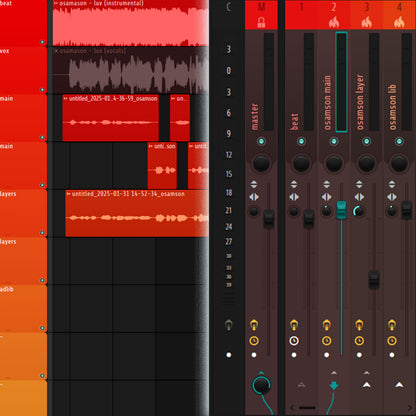Click the adlib track name in playlist
This screenshot has width=416, height=416.
point(7,289)
